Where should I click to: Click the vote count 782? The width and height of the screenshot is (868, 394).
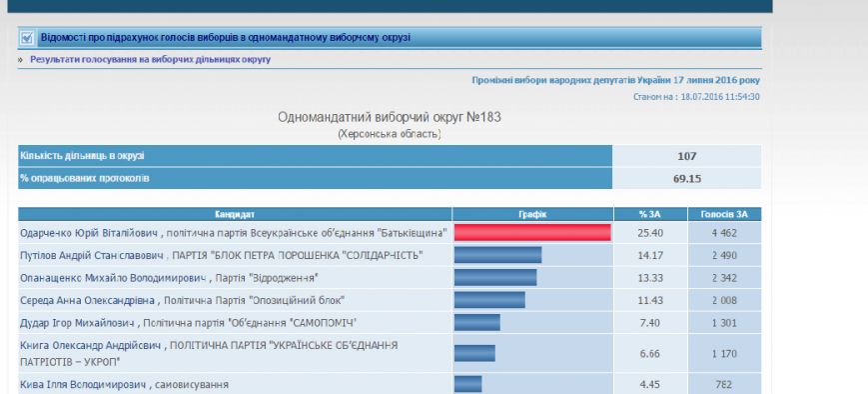724,384
